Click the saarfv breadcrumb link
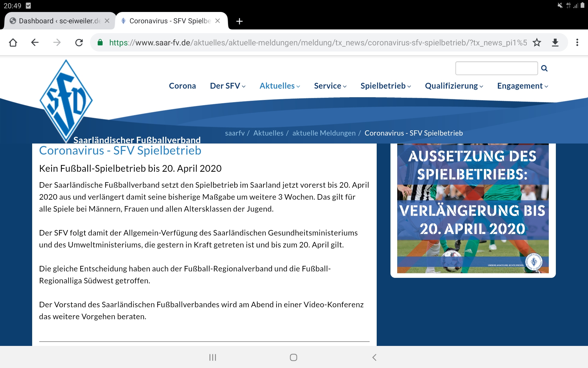The image size is (588, 368). [x=235, y=133]
